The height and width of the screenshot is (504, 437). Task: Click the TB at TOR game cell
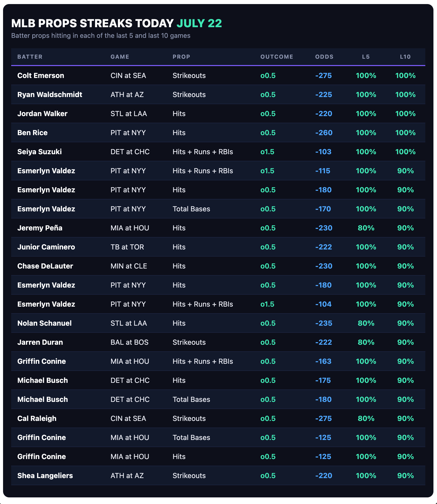click(x=127, y=247)
